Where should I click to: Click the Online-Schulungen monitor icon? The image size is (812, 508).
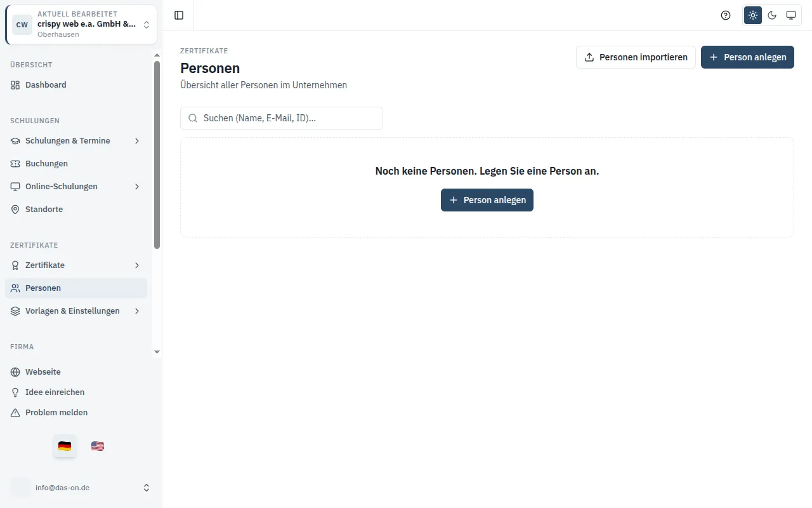point(15,187)
